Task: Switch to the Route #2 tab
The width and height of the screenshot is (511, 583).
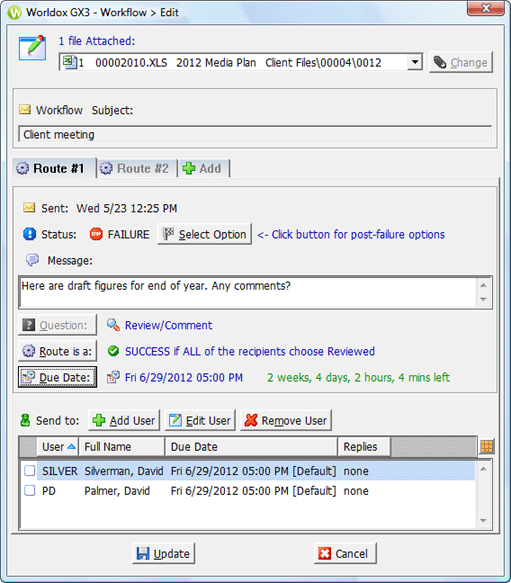Action: 136,168
